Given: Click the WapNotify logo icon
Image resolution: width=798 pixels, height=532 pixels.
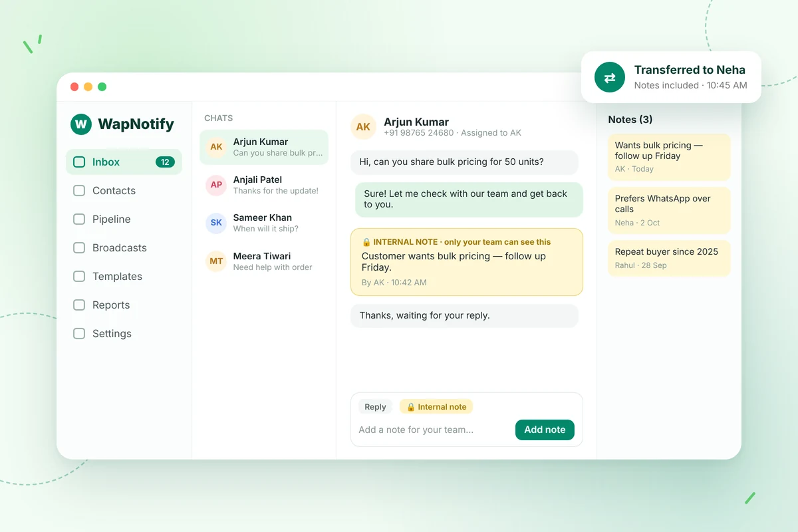Looking at the screenshot, I should (80, 124).
